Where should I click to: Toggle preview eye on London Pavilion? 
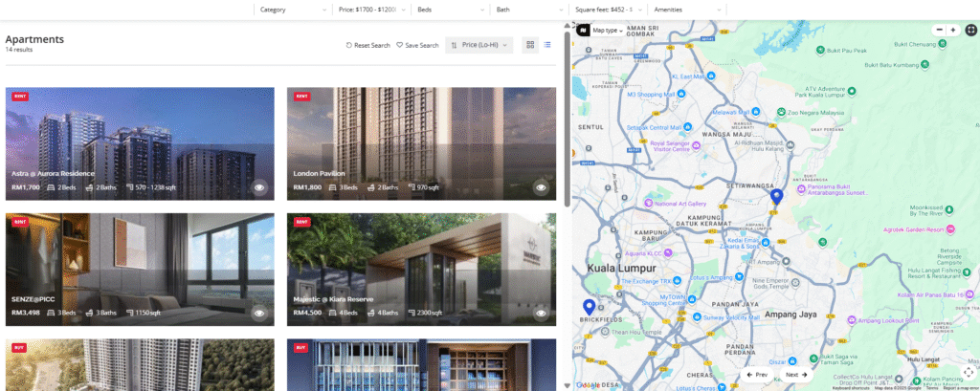541,187
